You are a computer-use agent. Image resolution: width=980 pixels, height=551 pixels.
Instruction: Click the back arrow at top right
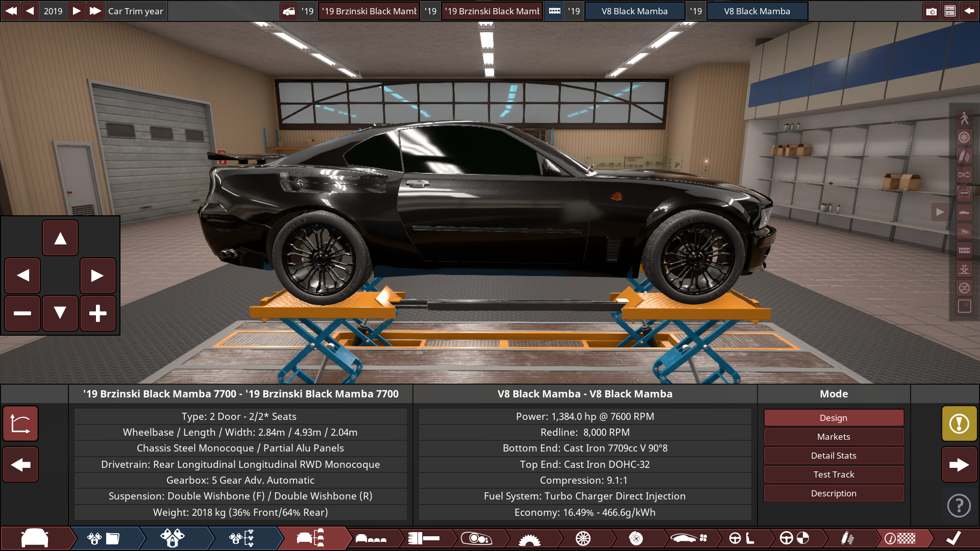click(x=969, y=11)
